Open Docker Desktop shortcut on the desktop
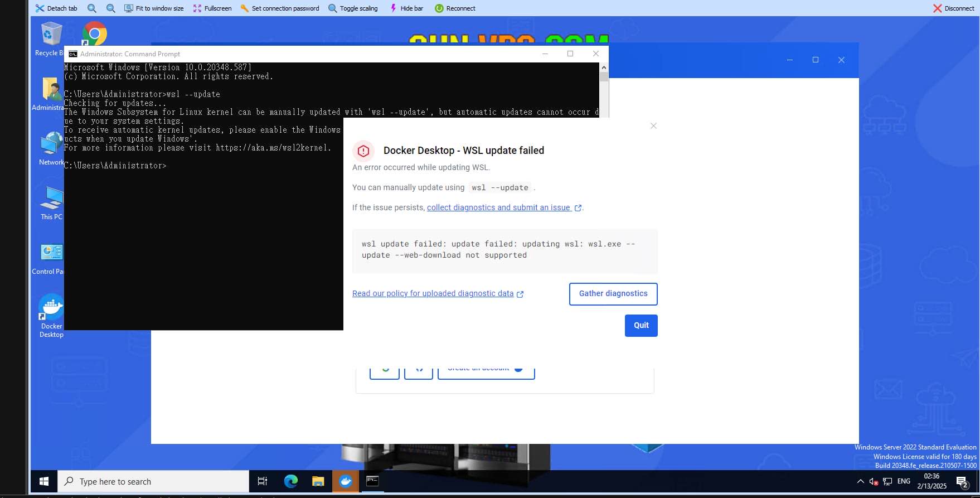This screenshot has width=980, height=498. [x=51, y=316]
